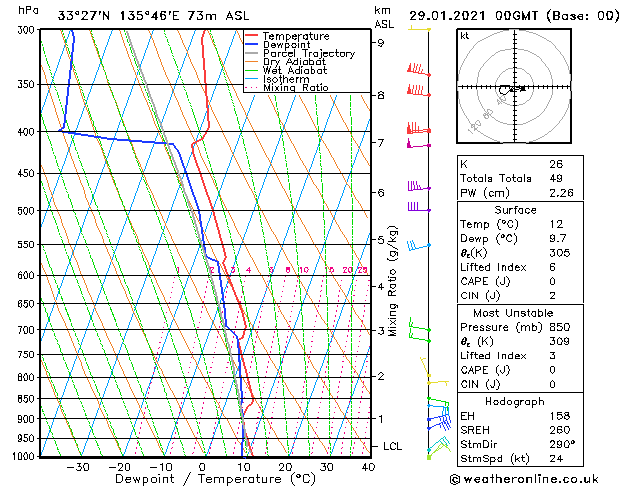The width and height of the screenshot is (629, 486).
Task: Click the 700 hPa pressure label
Action: click(28, 330)
